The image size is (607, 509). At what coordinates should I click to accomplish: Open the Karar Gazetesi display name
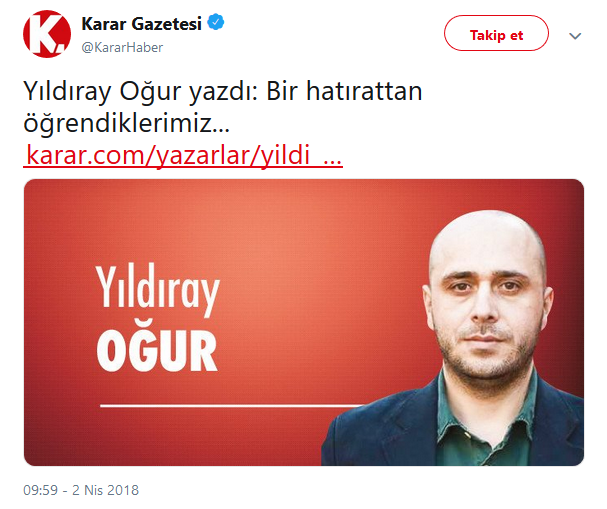(141, 24)
